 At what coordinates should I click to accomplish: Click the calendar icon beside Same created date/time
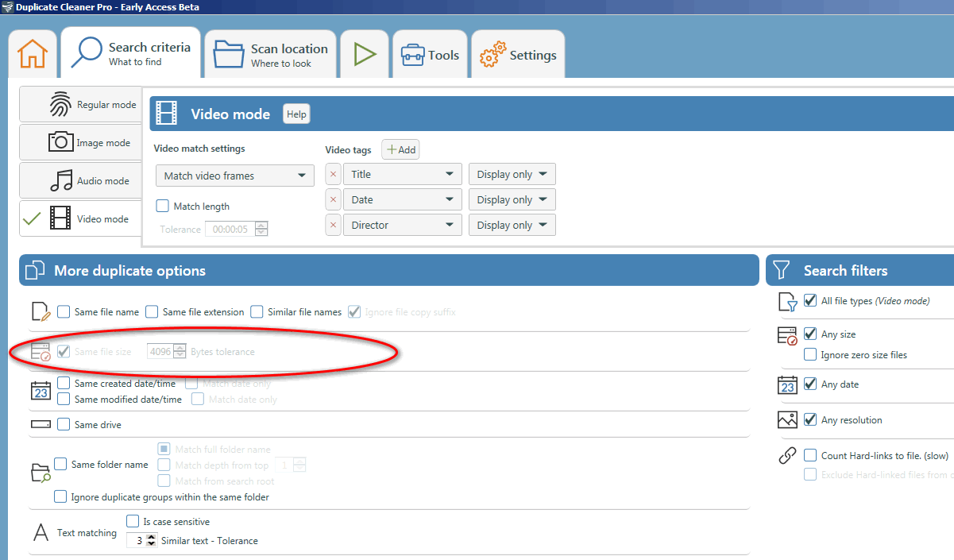click(41, 391)
